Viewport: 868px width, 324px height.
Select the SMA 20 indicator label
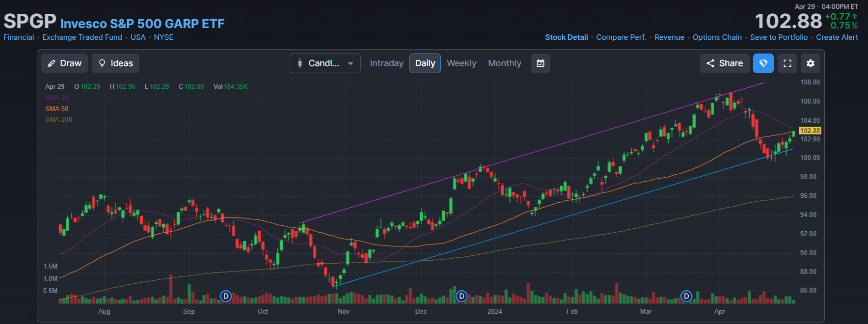click(57, 97)
